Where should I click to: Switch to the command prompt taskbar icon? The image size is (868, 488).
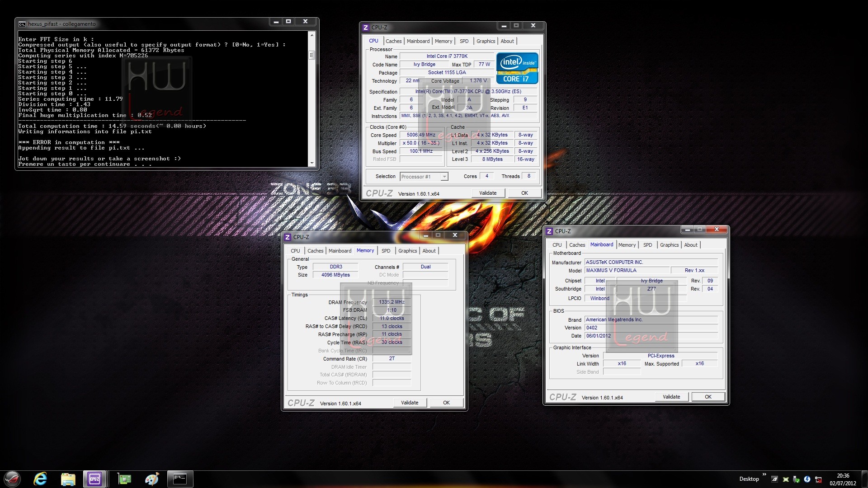(180, 479)
